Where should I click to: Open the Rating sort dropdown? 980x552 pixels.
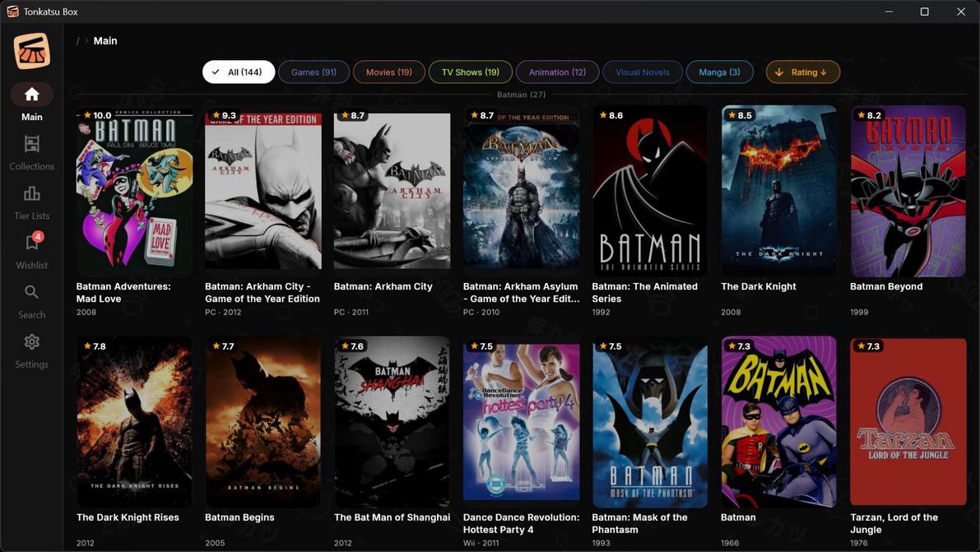[x=802, y=72]
